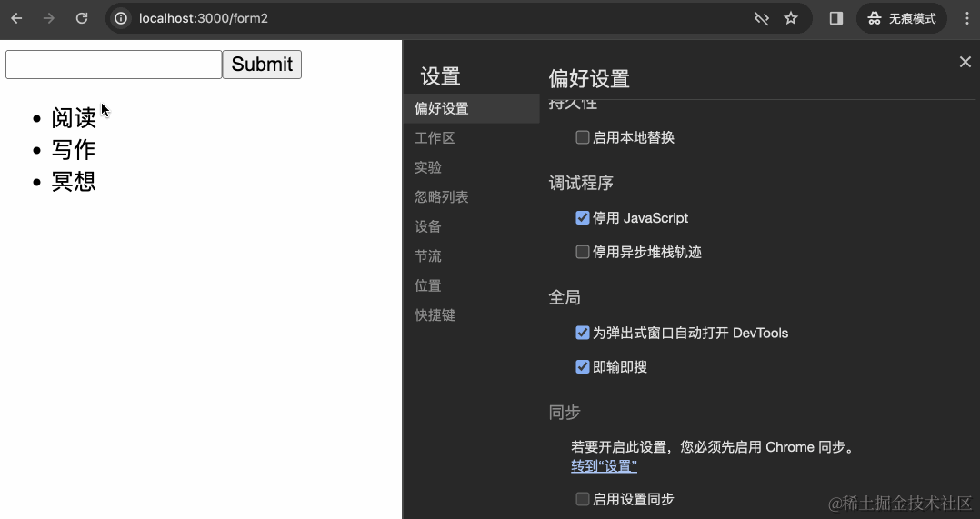Click the browser back arrow
This screenshot has height=519, width=980.
16,18
